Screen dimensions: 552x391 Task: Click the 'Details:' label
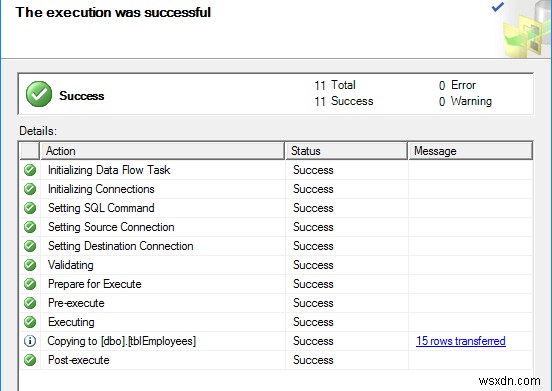(x=38, y=131)
